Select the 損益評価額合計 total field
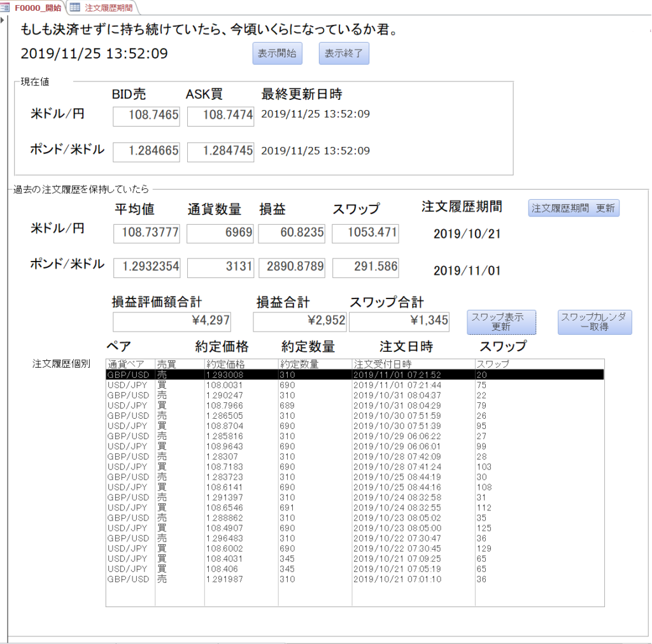The height and width of the screenshot is (644, 652). pyautogui.click(x=172, y=322)
